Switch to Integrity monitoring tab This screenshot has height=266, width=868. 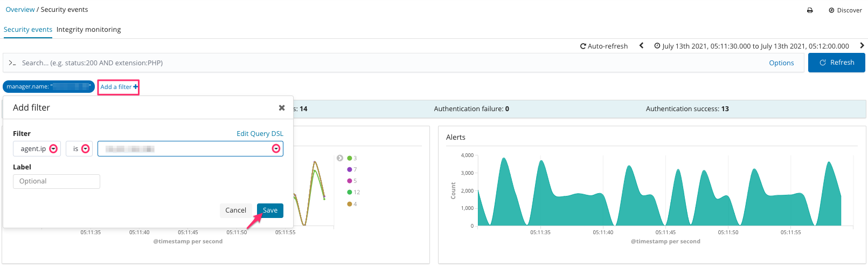coord(88,30)
